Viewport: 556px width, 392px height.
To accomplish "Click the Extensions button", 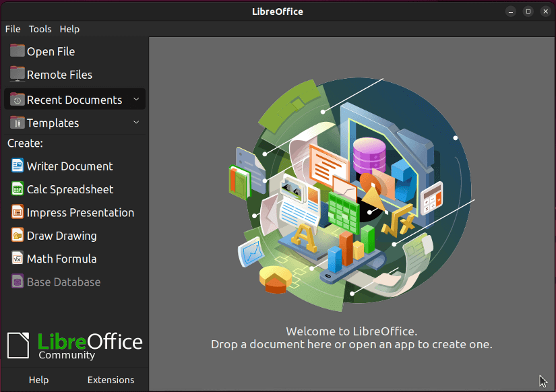I will click(x=111, y=380).
